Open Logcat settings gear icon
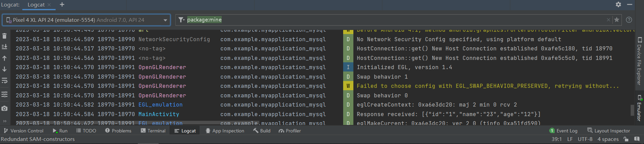644x144 pixels. click(618, 4)
